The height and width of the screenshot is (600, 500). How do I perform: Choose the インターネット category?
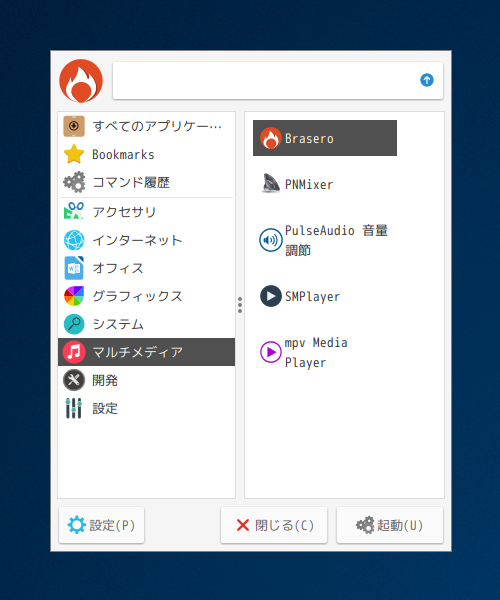[x=147, y=240]
